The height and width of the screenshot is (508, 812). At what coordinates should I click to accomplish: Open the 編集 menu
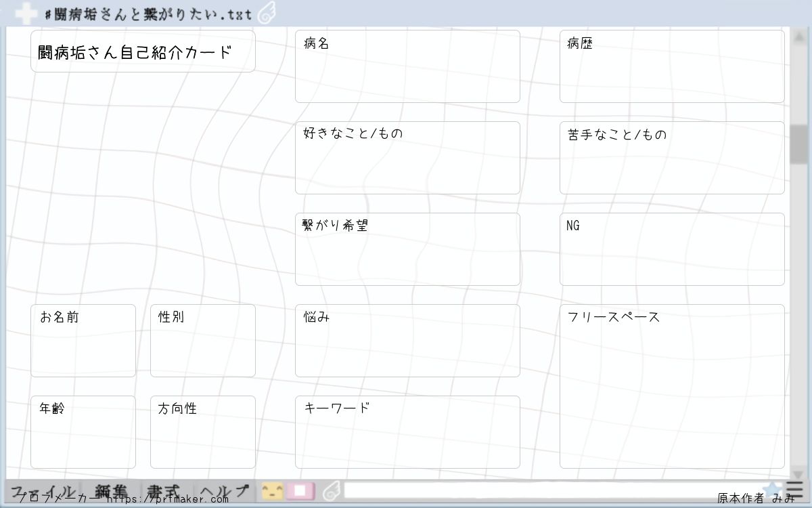pos(111,491)
